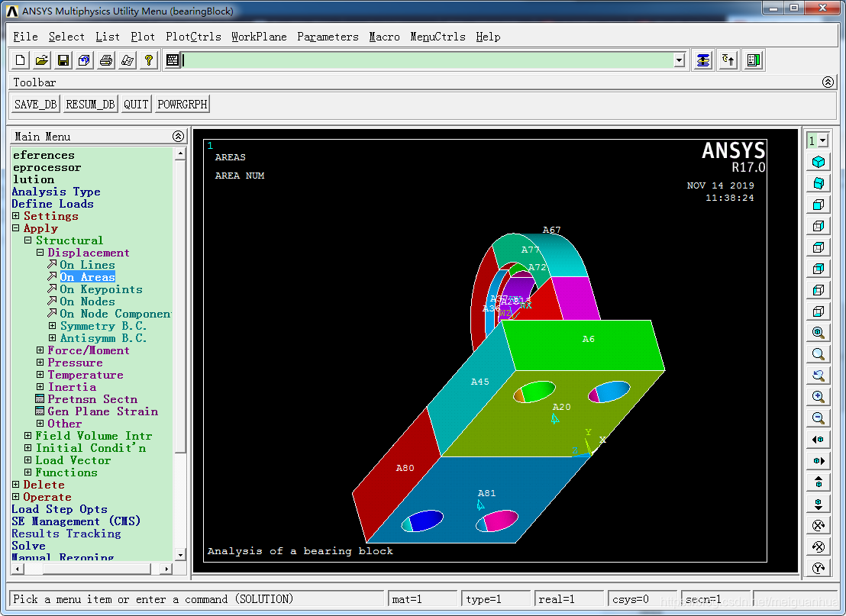The height and width of the screenshot is (616, 846).
Task: Collapse the Apply node
Action: pyautogui.click(x=15, y=228)
